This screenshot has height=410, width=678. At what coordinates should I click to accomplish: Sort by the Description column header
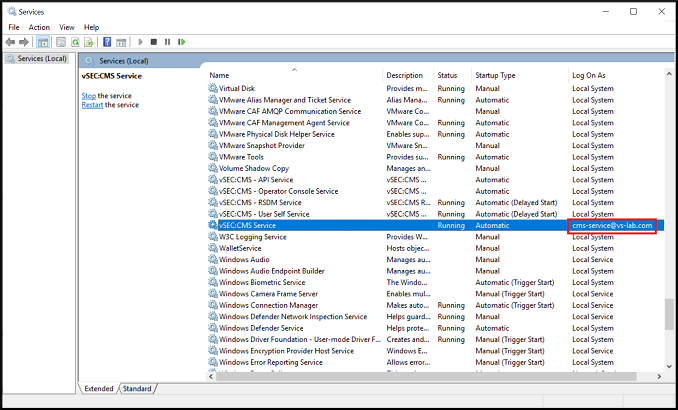point(409,75)
